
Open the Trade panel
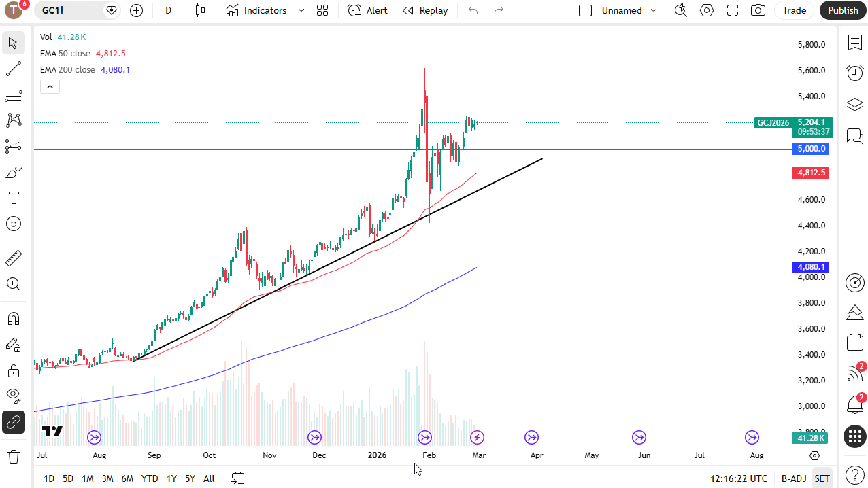pyautogui.click(x=794, y=10)
